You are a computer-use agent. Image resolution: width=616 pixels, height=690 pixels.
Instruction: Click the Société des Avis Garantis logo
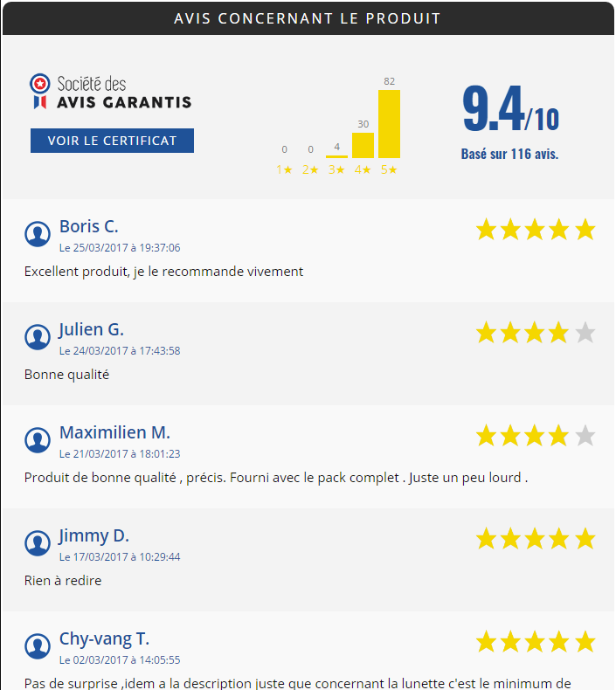pyautogui.click(x=111, y=93)
